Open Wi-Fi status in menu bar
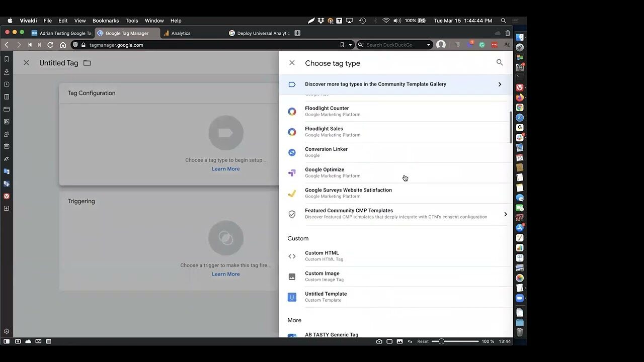 (386, 21)
